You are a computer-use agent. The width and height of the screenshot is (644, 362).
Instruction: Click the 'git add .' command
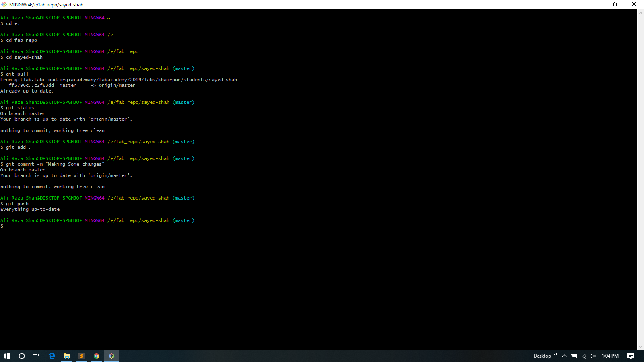click(16, 147)
